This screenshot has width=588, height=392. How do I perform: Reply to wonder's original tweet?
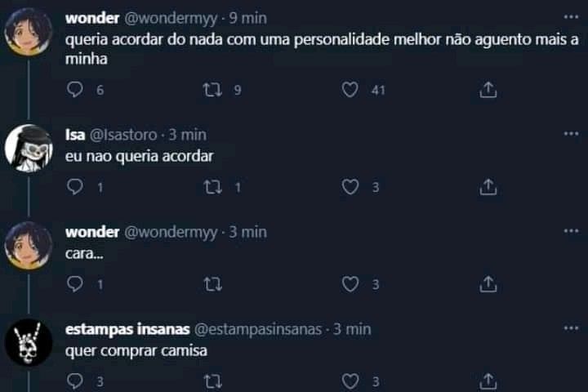click(75, 90)
